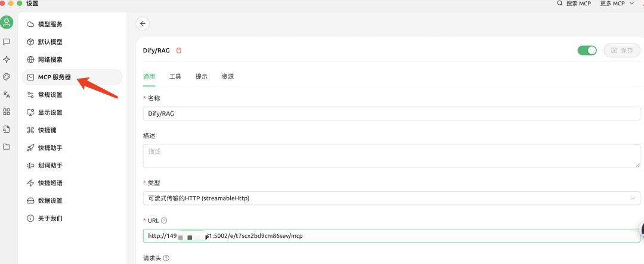Click the back arrow button
644x264 pixels.
point(143,23)
